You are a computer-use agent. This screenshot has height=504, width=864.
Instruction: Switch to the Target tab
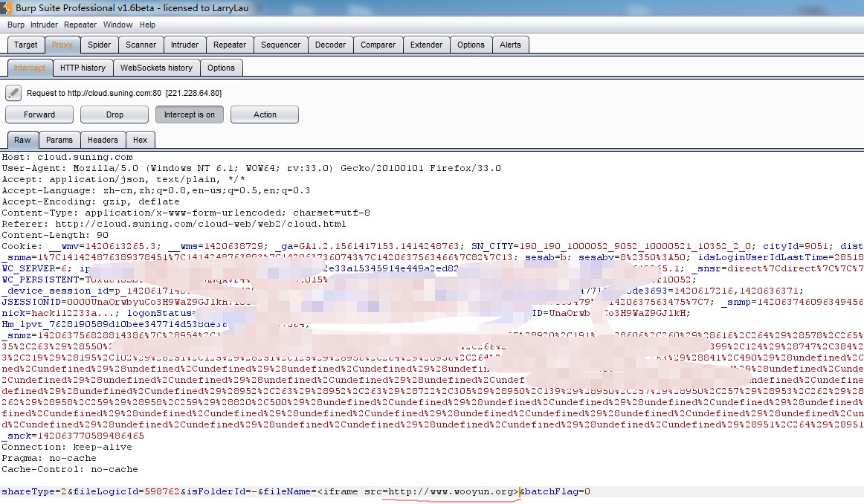pyautogui.click(x=26, y=45)
